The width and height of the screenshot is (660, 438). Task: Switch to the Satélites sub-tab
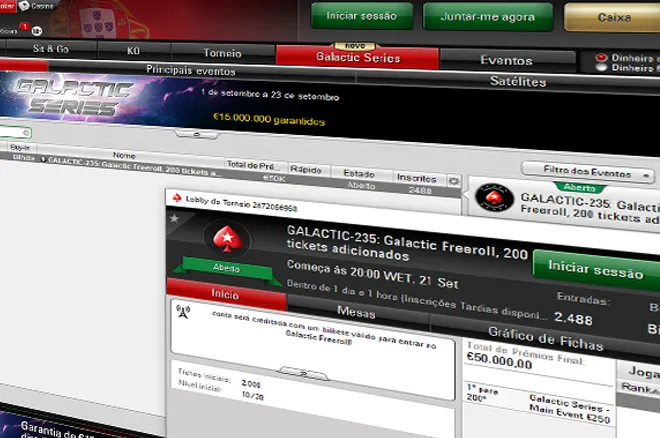[518, 82]
